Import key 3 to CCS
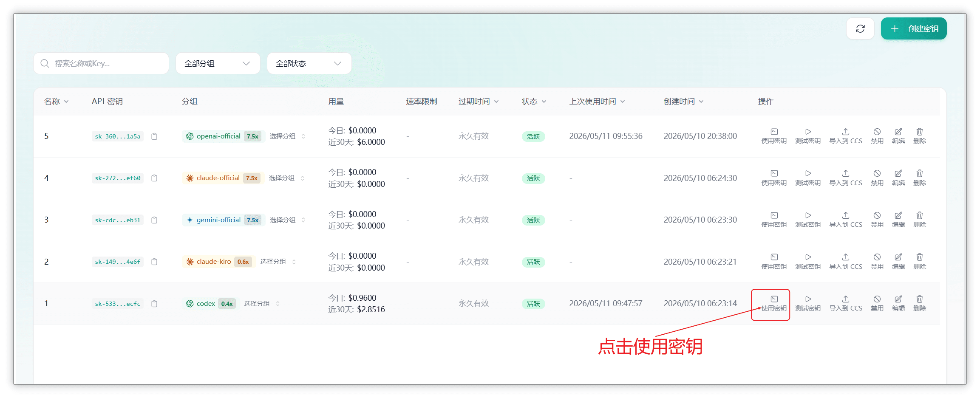The height and width of the screenshot is (398, 980). [x=846, y=220]
